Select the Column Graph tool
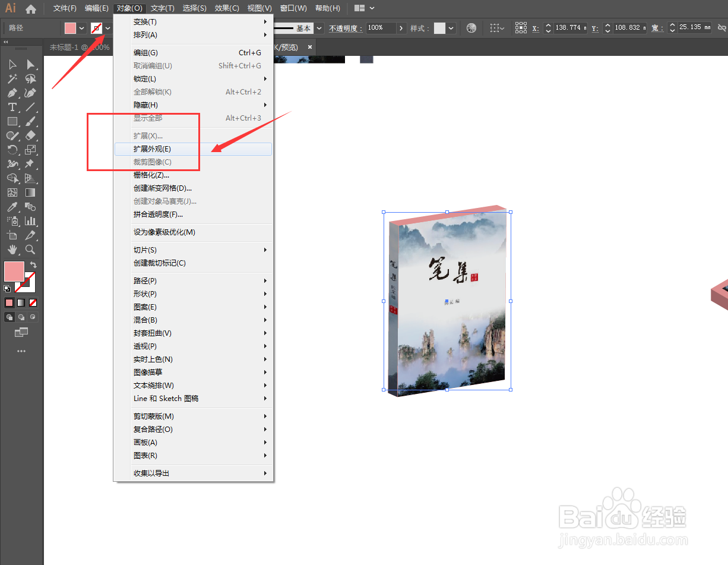The height and width of the screenshot is (565, 728). click(30, 221)
